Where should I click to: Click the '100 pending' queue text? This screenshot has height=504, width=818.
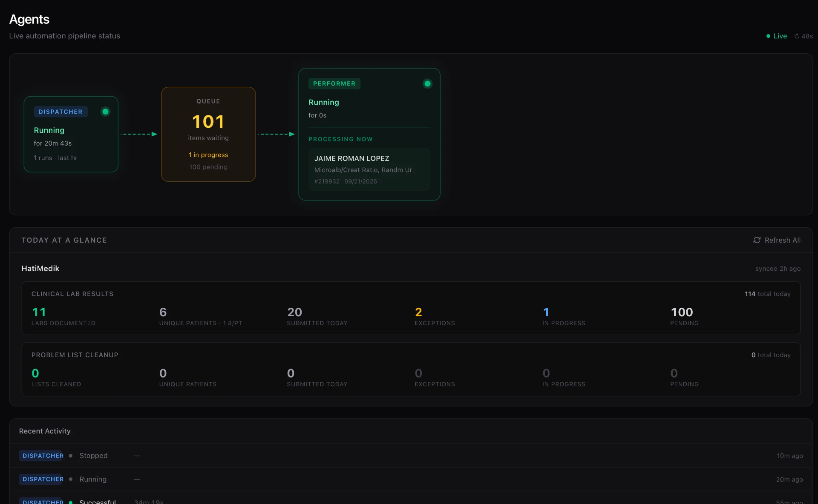coord(208,167)
